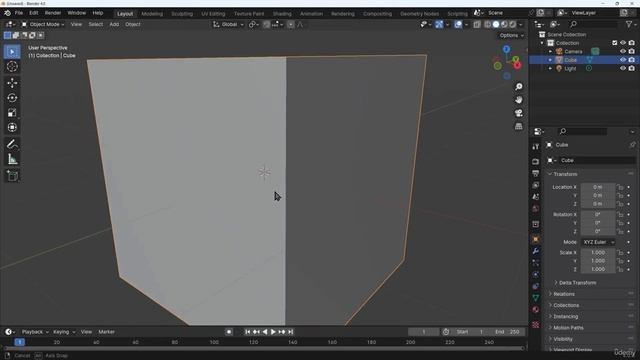
Task: Open the Tool properties tab
Action: [536, 147]
